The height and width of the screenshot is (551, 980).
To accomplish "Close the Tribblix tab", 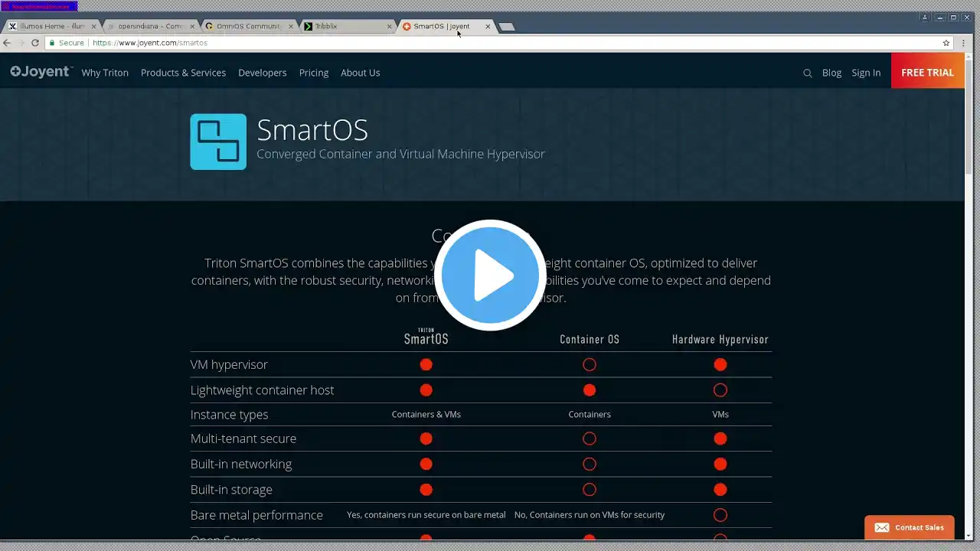I will point(389,26).
